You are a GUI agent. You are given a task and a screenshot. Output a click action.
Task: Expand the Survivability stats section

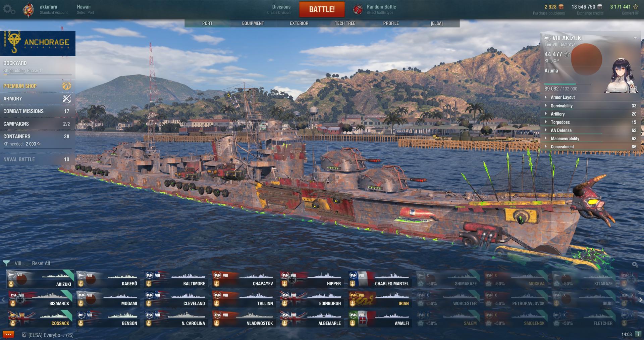[590, 106]
